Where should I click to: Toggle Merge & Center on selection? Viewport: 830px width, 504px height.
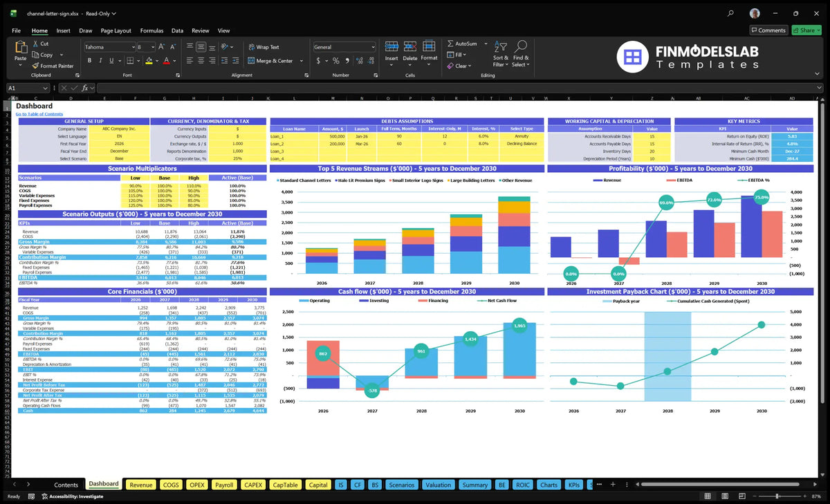click(x=270, y=61)
